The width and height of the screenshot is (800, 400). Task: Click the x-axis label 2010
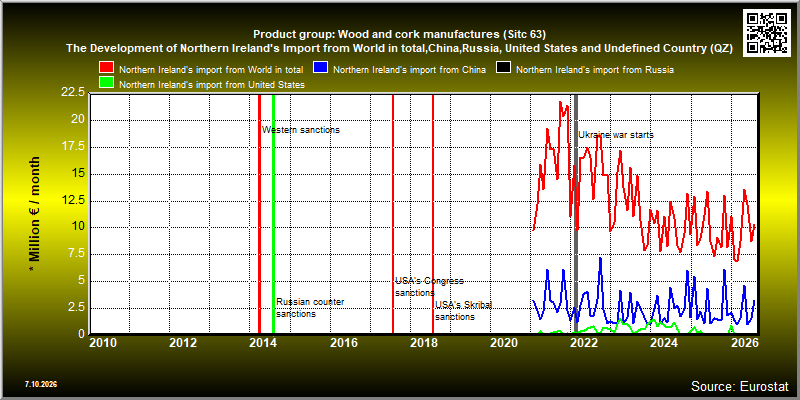click(x=103, y=343)
